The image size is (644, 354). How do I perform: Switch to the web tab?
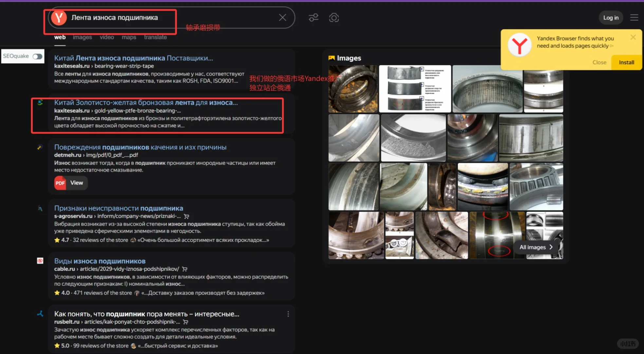(60, 37)
